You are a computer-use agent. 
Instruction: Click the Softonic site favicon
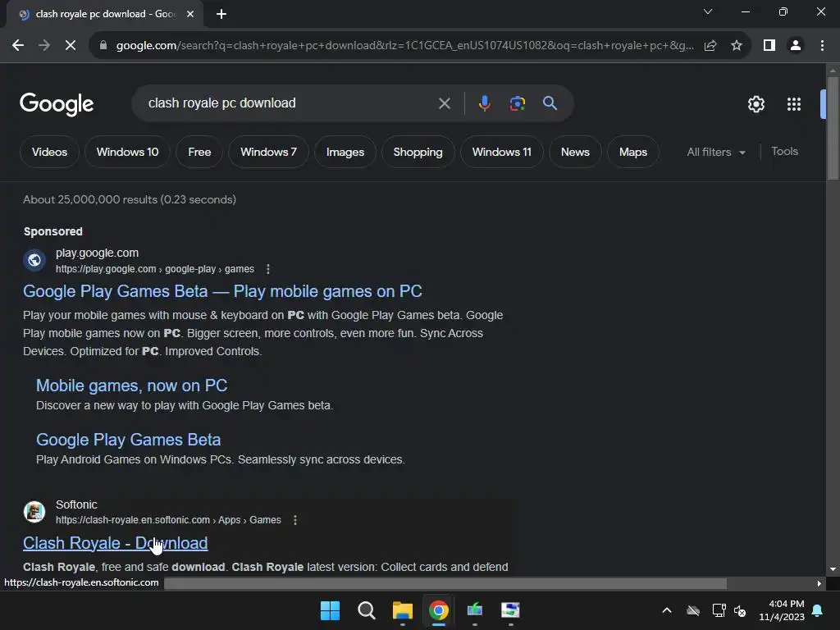pos(34,512)
